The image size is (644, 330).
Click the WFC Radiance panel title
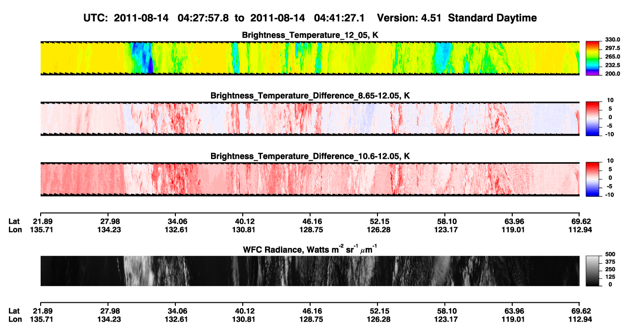[310, 249]
